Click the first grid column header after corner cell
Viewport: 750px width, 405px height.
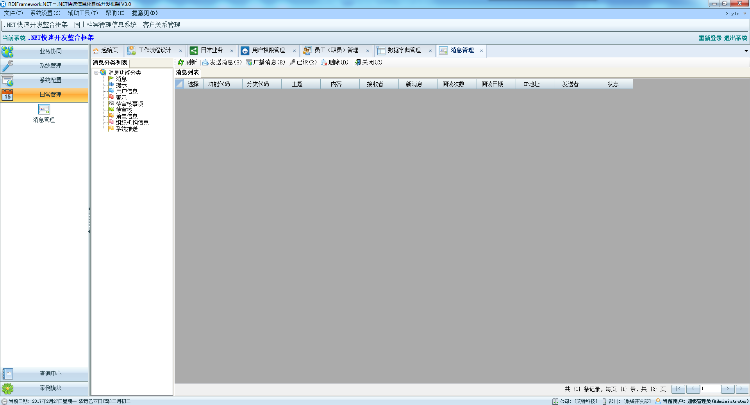pyautogui.click(x=193, y=84)
